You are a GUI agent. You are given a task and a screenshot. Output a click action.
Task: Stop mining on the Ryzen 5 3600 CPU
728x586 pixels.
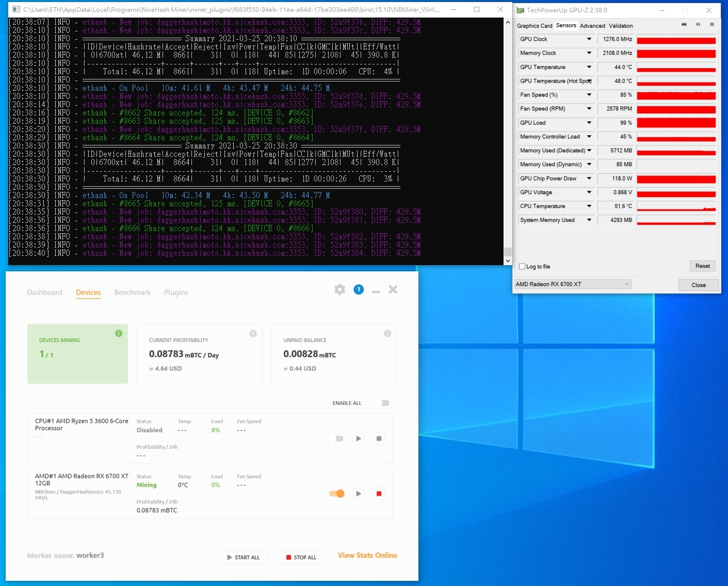379,438
